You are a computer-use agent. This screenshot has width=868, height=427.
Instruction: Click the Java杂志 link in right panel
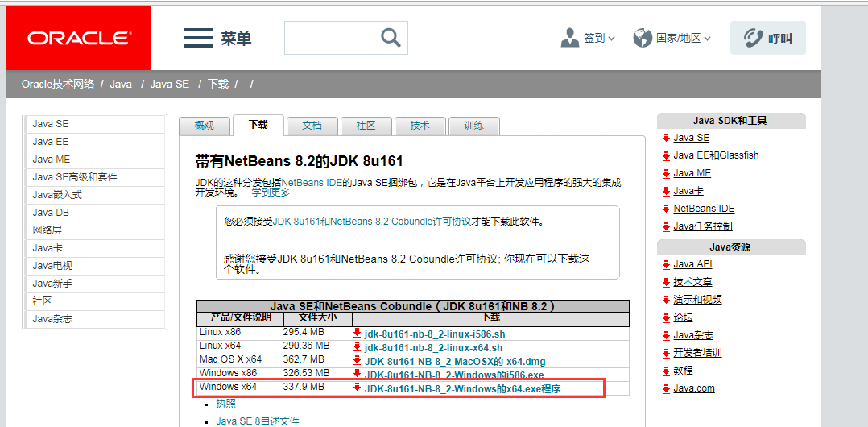coord(693,335)
